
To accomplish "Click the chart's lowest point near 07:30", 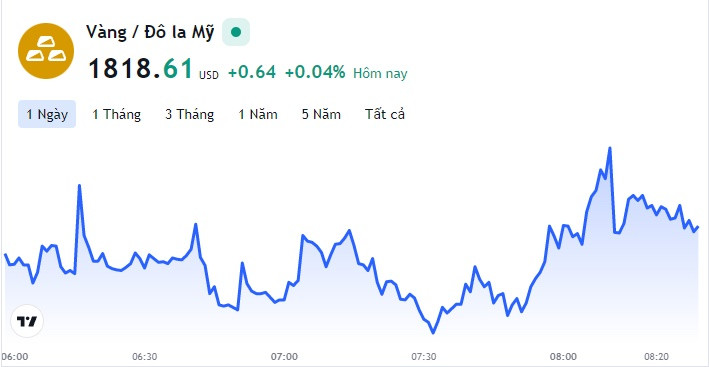I will (434, 333).
